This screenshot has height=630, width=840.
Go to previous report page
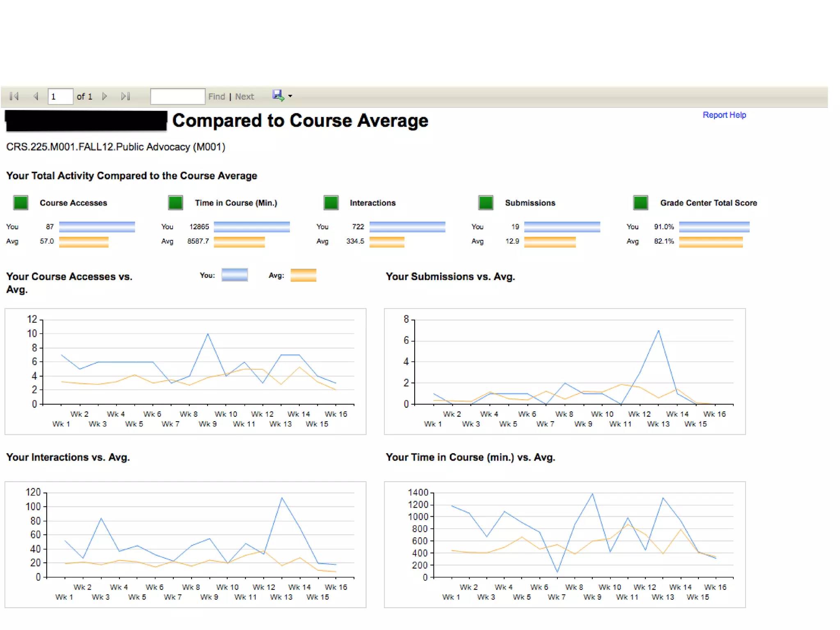click(36, 96)
